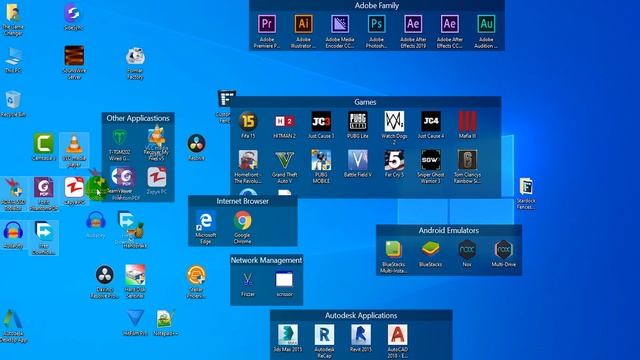This screenshot has width=640, height=360.
Task: Select the Other Applications fence title
Action: pyautogui.click(x=138, y=118)
